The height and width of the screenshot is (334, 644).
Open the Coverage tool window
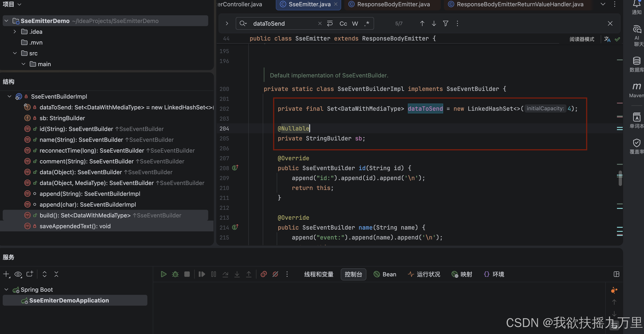tap(637, 146)
